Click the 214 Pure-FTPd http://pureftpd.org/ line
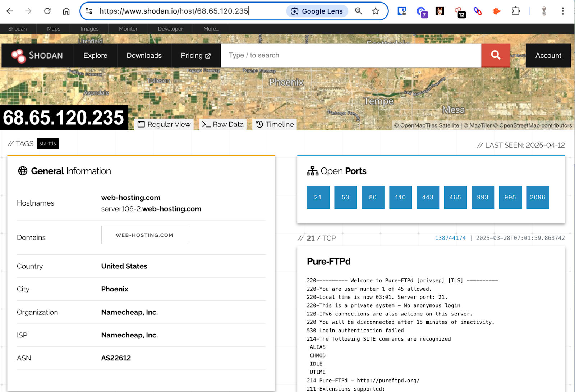This screenshot has width=575, height=392. pos(363,381)
